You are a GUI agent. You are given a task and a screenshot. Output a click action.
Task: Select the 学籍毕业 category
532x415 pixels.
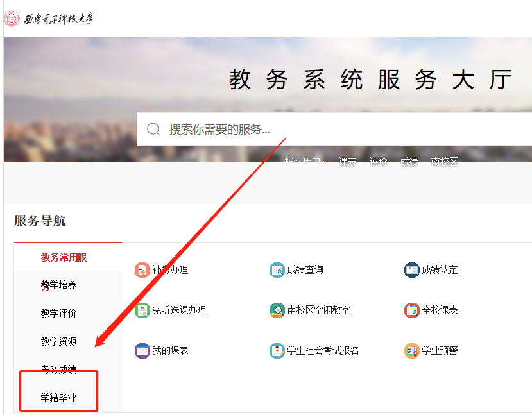(58, 398)
